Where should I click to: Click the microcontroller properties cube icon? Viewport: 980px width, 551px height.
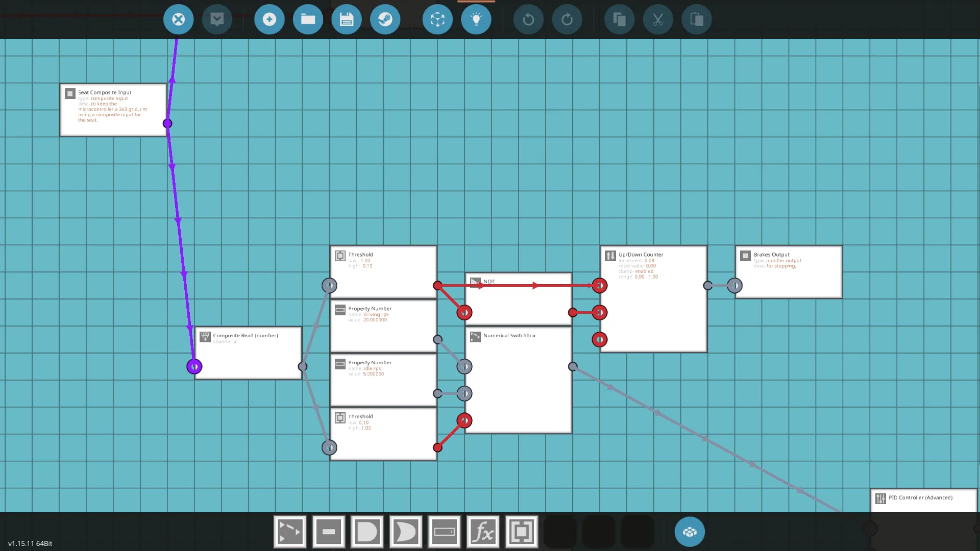point(437,19)
